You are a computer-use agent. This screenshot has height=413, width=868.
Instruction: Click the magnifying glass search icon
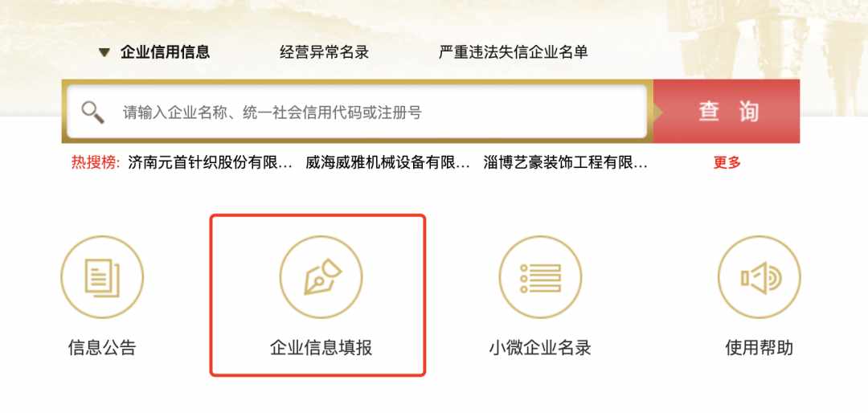coord(92,112)
